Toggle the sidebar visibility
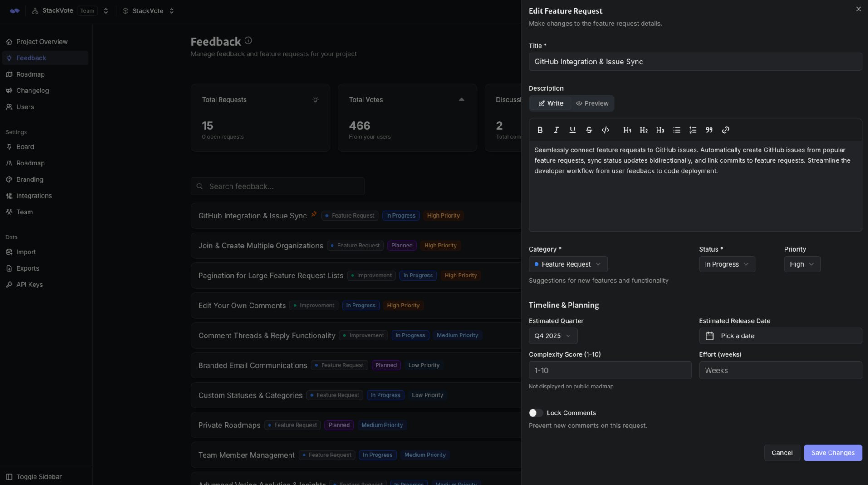 pyautogui.click(x=34, y=477)
